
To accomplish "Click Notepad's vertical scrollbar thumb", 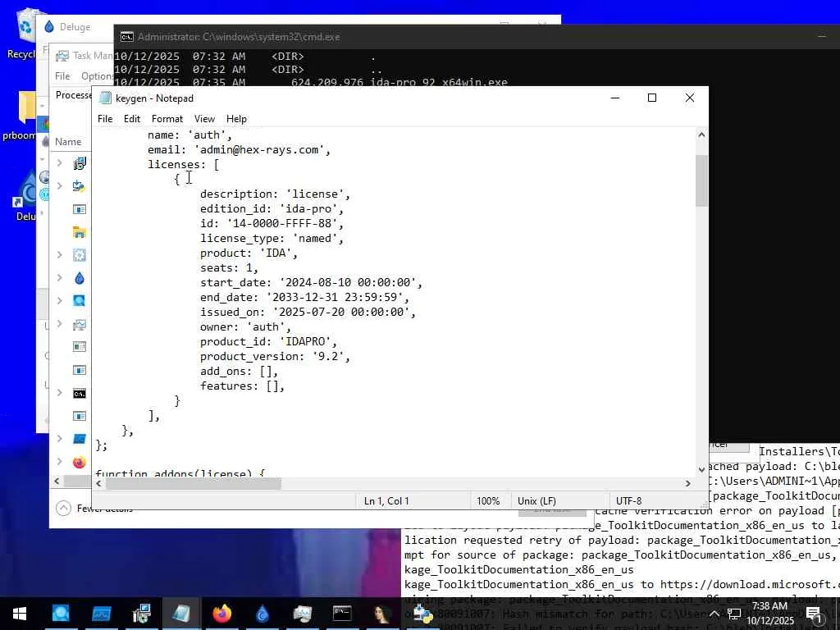I will coord(701,180).
